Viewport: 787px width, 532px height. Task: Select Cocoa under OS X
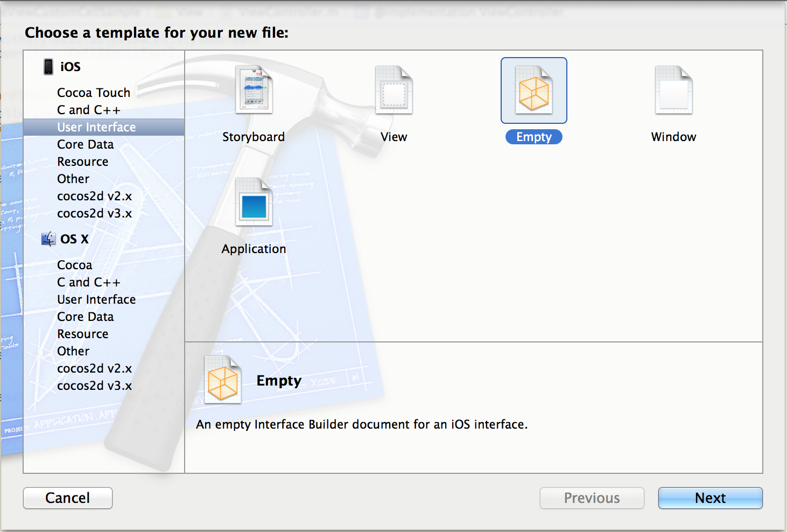click(75, 265)
